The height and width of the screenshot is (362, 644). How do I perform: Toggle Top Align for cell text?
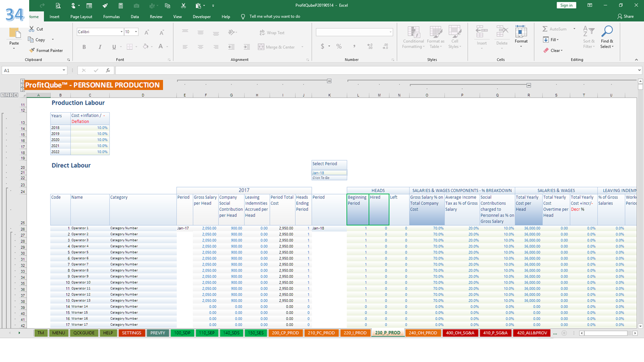tap(185, 32)
